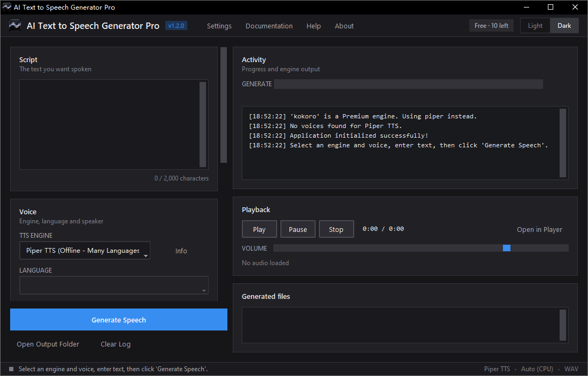The height and width of the screenshot is (376, 588).
Task: Click the volume slider handle
Action: 507,248
